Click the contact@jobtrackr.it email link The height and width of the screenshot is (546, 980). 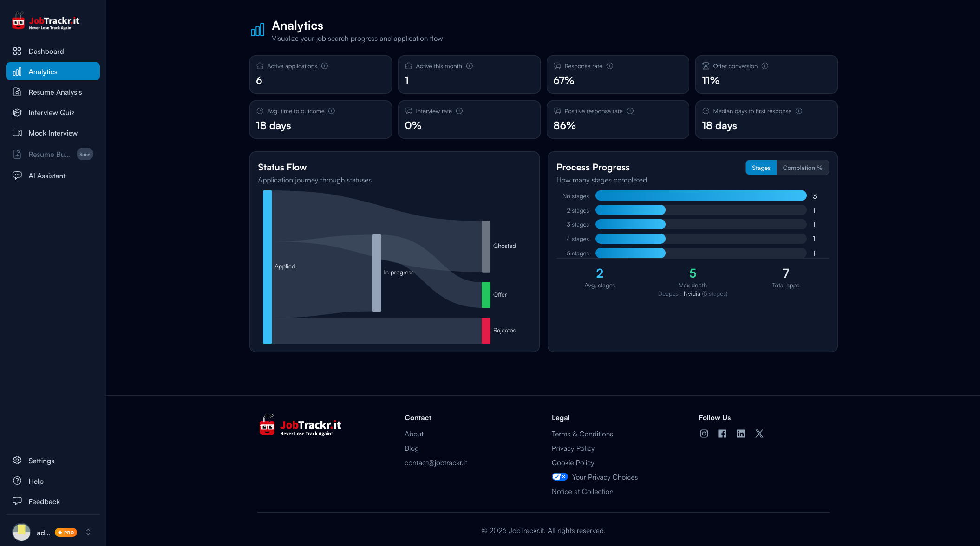coord(436,462)
